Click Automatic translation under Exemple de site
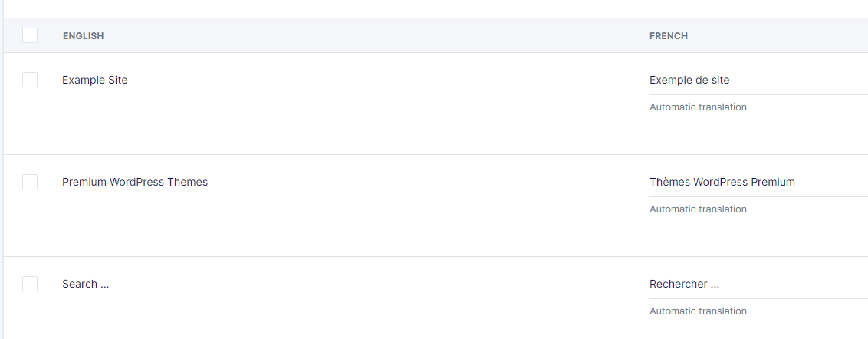868x339 pixels. [x=698, y=107]
